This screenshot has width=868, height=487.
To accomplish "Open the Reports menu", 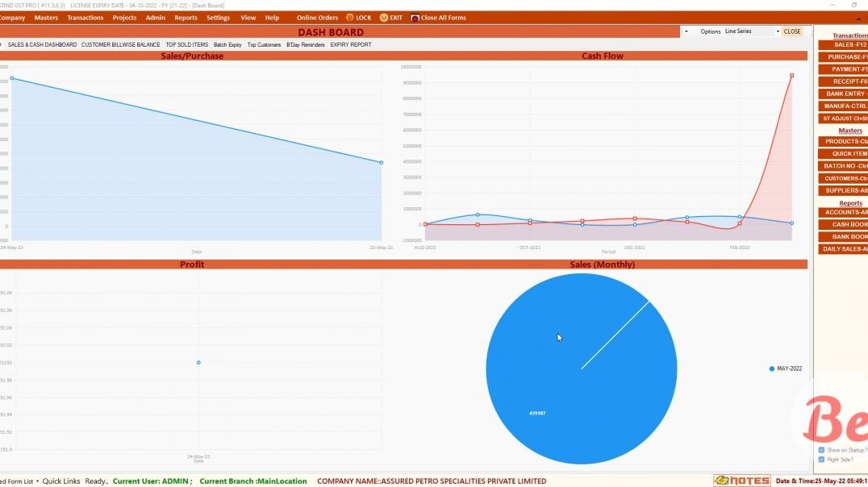I will point(186,18).
